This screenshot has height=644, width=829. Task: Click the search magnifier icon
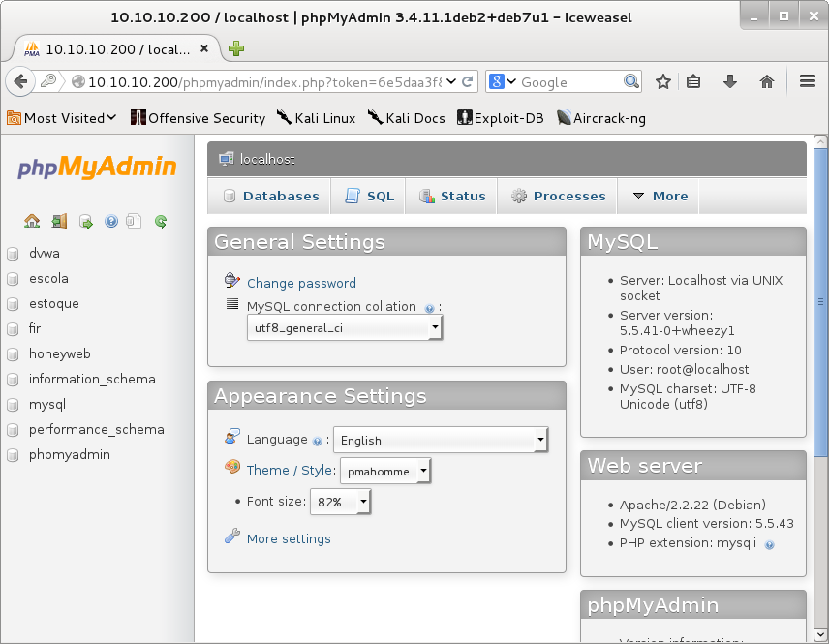pos(631,82)
